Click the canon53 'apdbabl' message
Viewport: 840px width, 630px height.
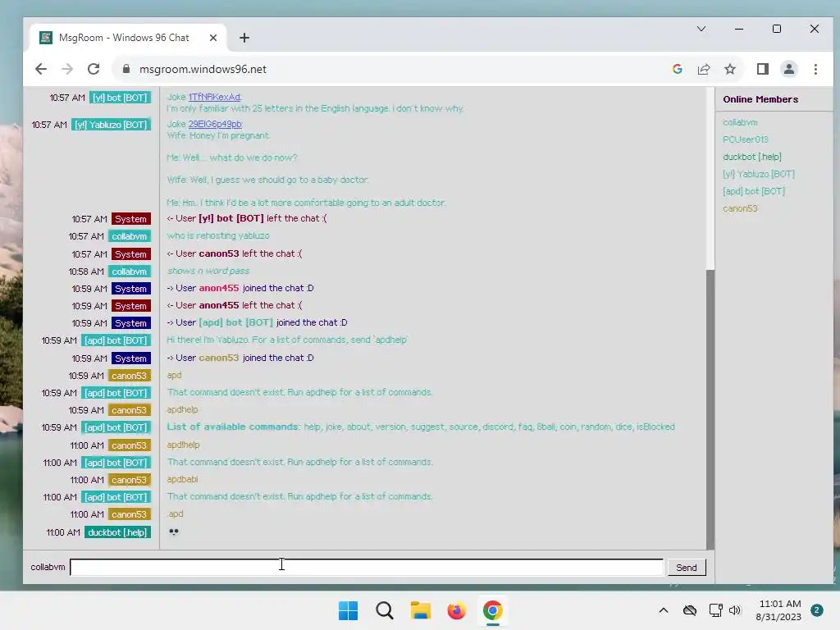(182, 479)
